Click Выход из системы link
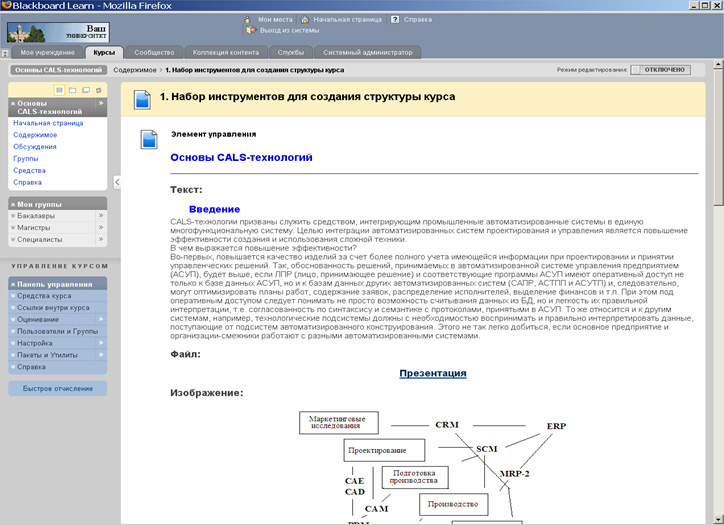 (x=289, y=30)
